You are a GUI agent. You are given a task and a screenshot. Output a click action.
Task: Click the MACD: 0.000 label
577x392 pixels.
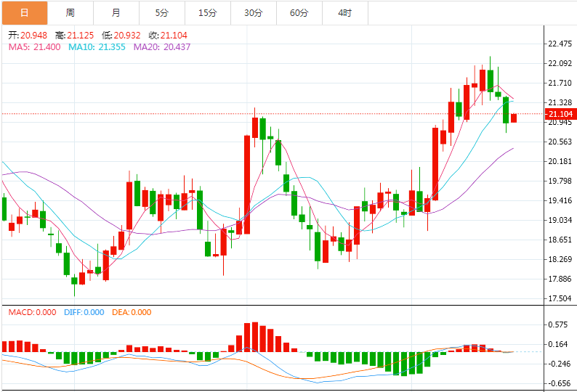(33, 312)
